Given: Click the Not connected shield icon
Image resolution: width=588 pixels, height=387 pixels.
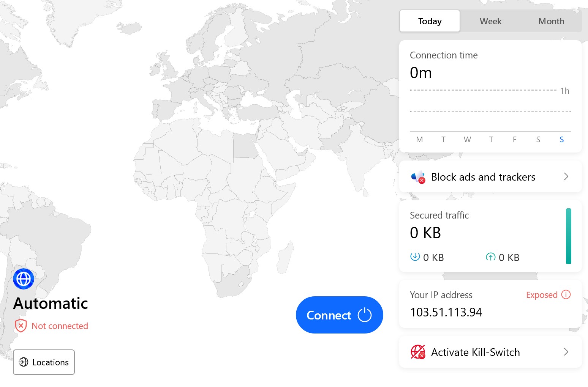Looking at the screenshot, I should (x=21, y=326).
